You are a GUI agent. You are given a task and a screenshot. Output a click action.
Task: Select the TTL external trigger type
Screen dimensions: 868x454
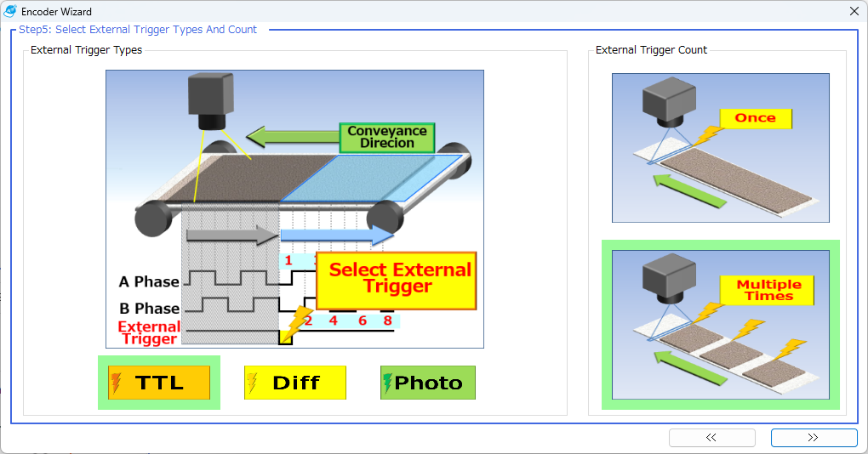point(159,383)
